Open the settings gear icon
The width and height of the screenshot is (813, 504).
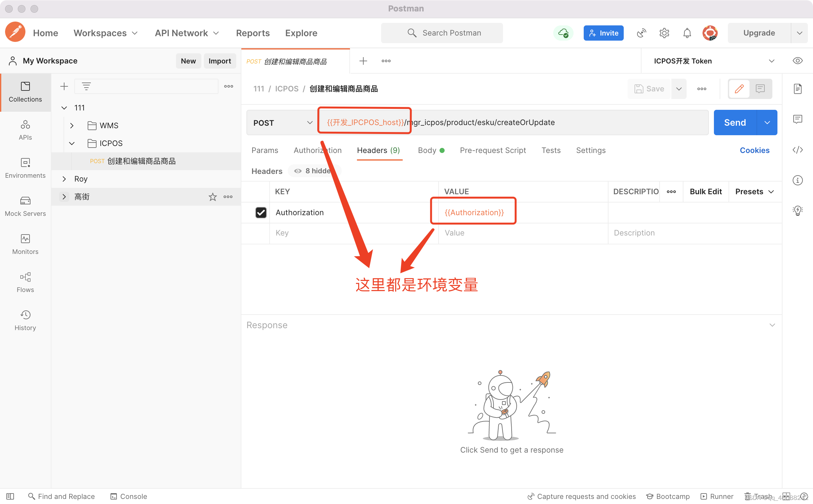tap(664, 33)
